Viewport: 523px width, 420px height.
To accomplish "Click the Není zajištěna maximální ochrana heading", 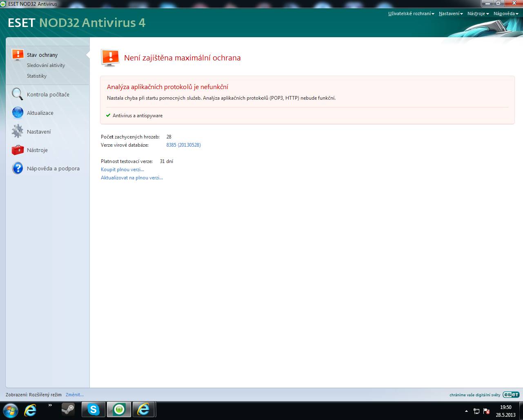I will pyautogui.click(x=182, y=58).
